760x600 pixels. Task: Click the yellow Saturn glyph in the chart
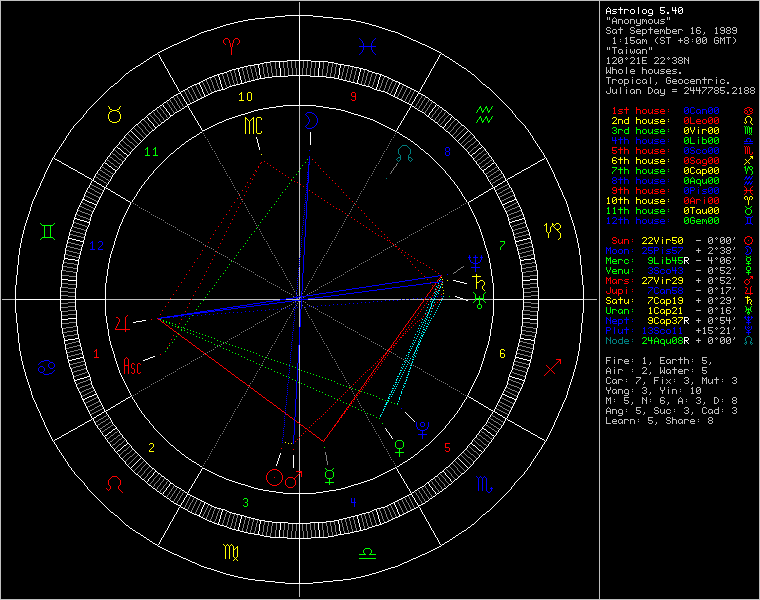479,283
